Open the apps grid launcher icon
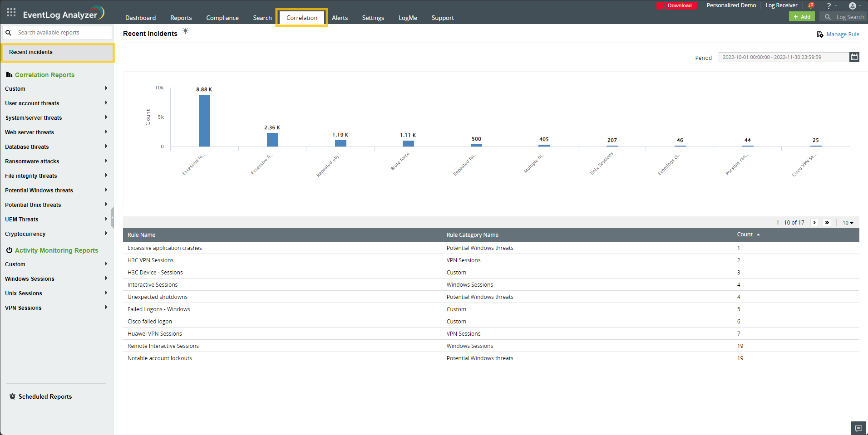868x435 pixels. pyautogui.click(x=11, y=12)
